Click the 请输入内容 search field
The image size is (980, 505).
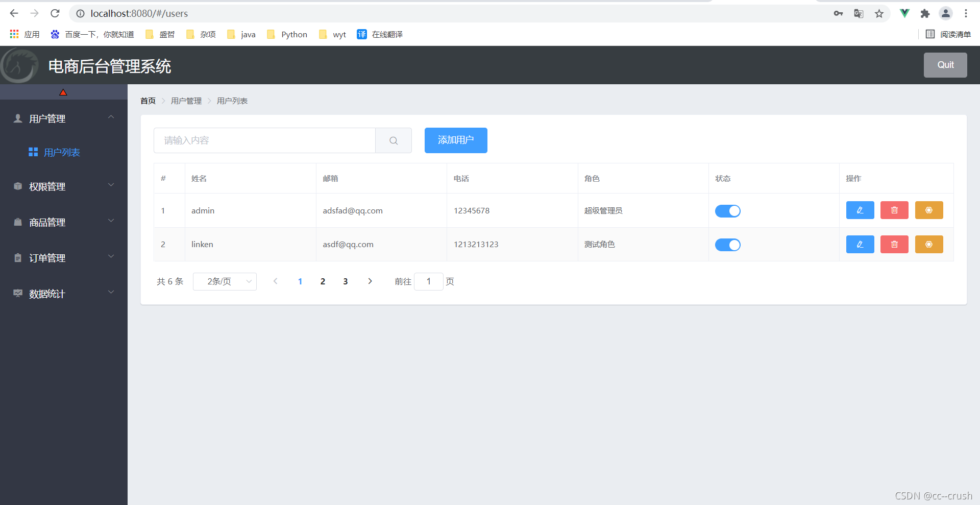click(264, 140)
